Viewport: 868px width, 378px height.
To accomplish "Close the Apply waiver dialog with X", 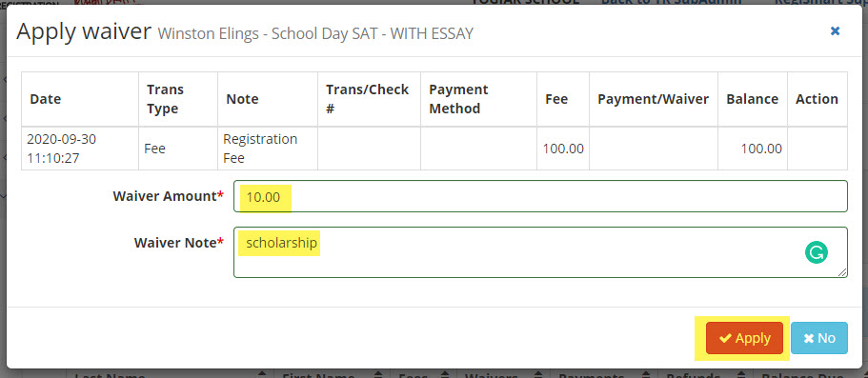I will pyautogui.click(x=836, y=31).
